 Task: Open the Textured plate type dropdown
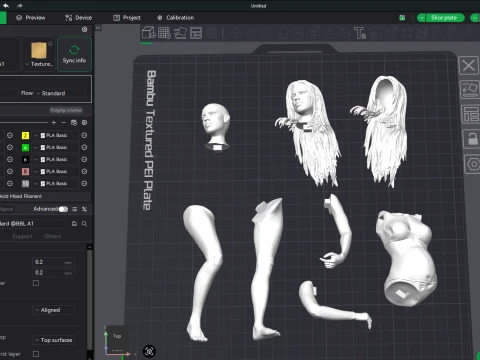[39, 64]
